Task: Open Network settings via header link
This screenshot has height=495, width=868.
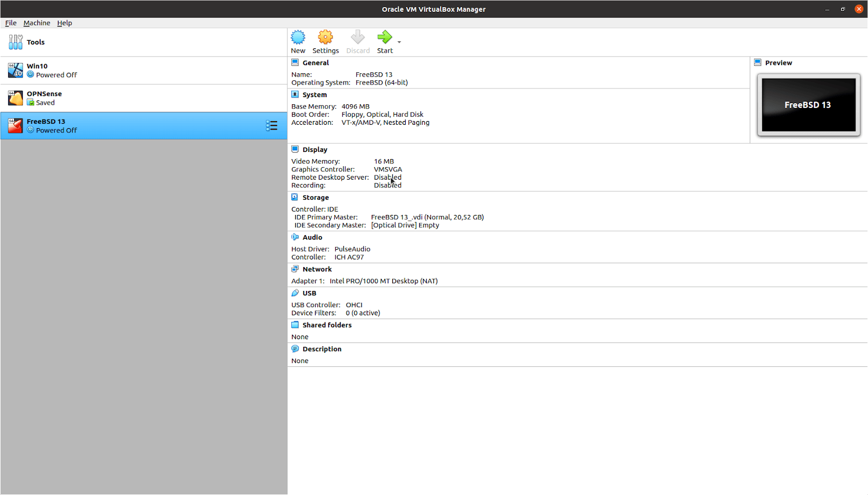Action: (x=317, y=270)
